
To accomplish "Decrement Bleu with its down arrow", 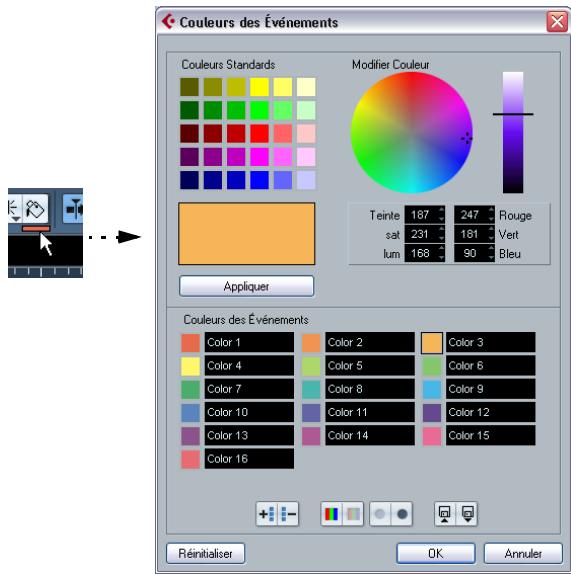I will (x=491, y=258).
